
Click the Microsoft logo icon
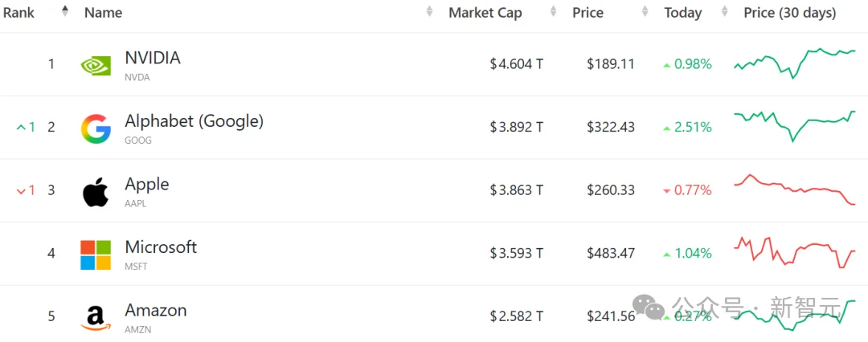(96, 254)
